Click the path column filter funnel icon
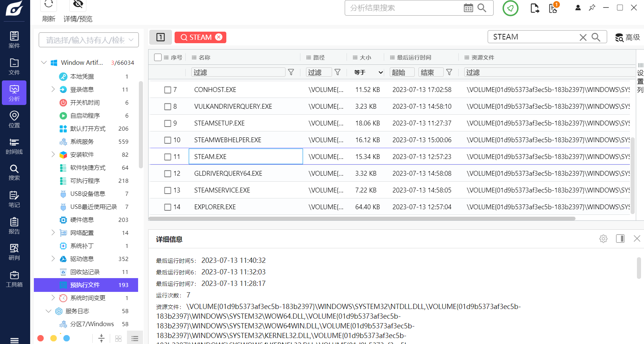The image size is (644, 344). [338, 72]
